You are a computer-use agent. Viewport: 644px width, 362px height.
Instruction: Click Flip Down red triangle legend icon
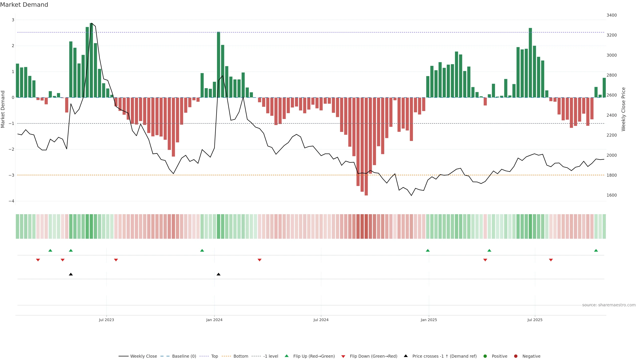click(343, 356)
